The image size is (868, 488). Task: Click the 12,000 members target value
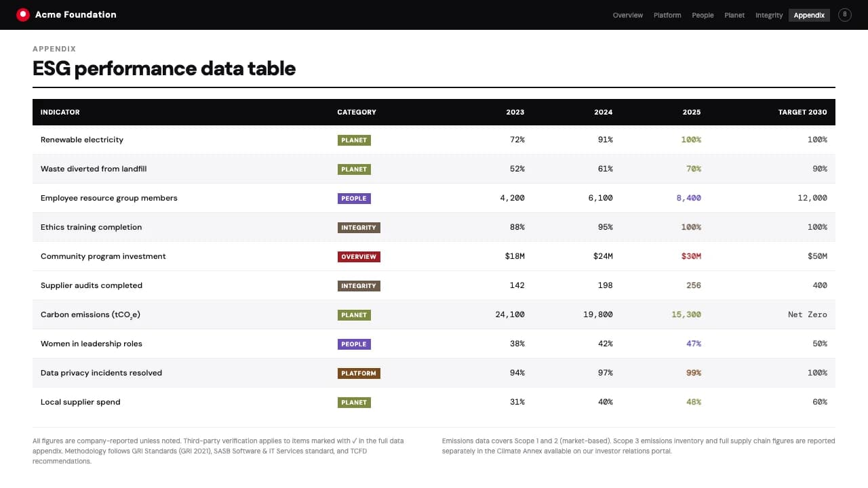(x=812, y=198)
